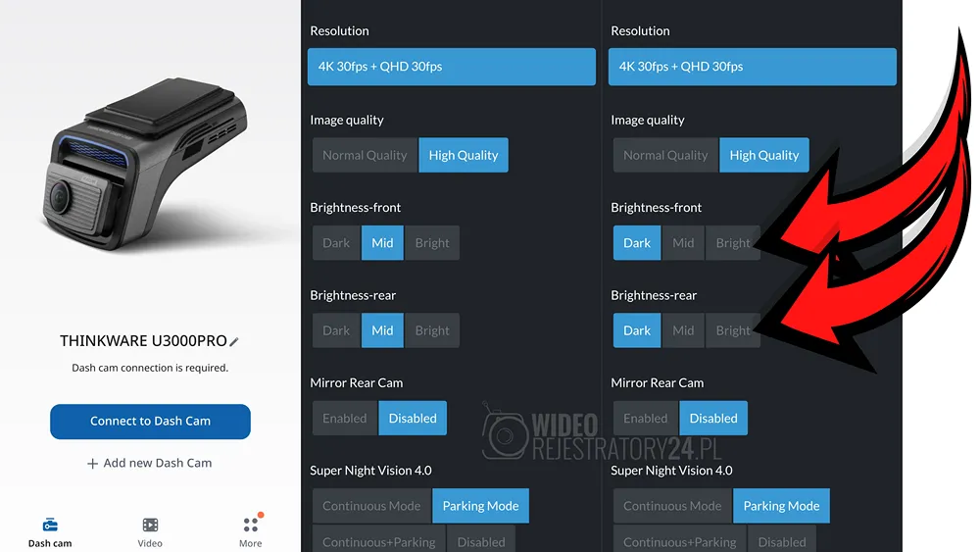Set right Brightness-rear to Mid

683,330
